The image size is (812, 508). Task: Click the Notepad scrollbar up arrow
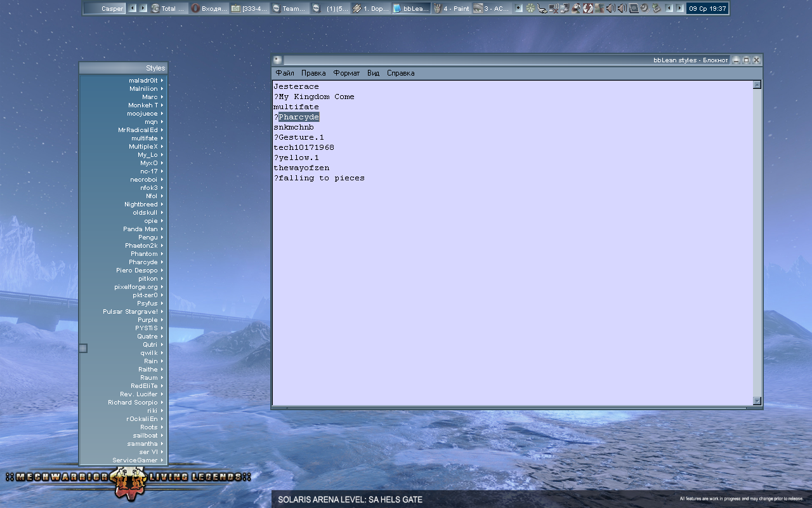(x=757, y=85)
